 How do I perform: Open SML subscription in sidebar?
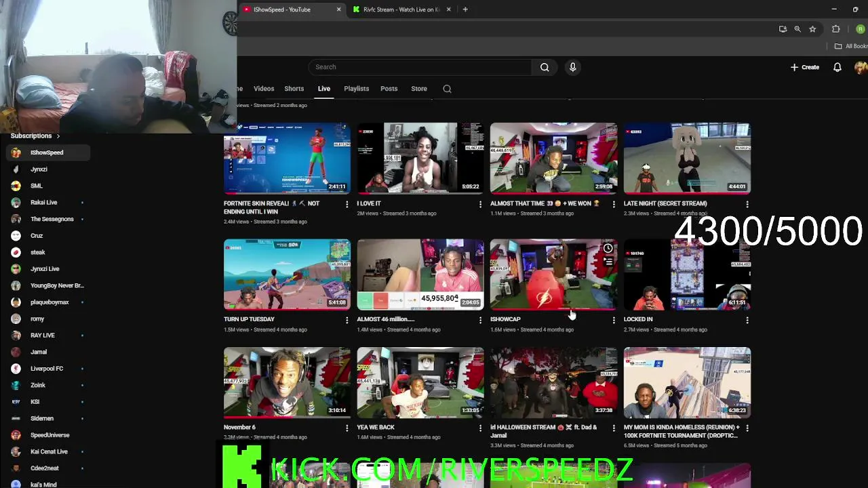[47, 186]
